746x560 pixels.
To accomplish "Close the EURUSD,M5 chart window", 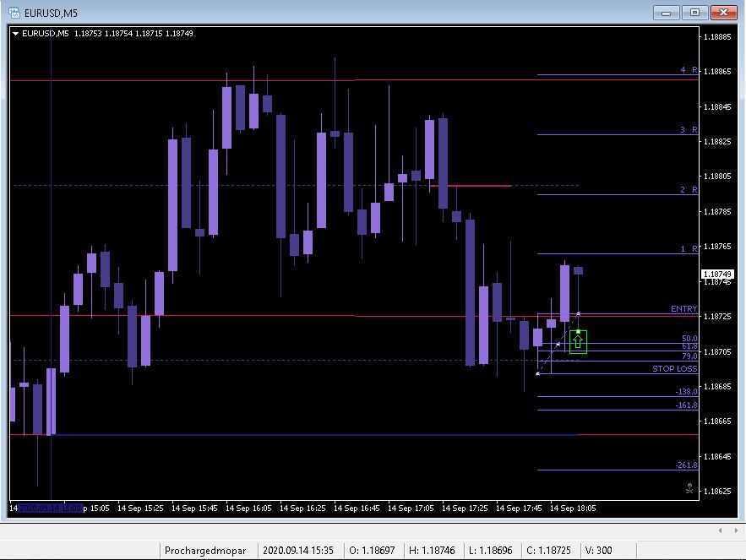I will pyautogui.click(x=724, y=13).
